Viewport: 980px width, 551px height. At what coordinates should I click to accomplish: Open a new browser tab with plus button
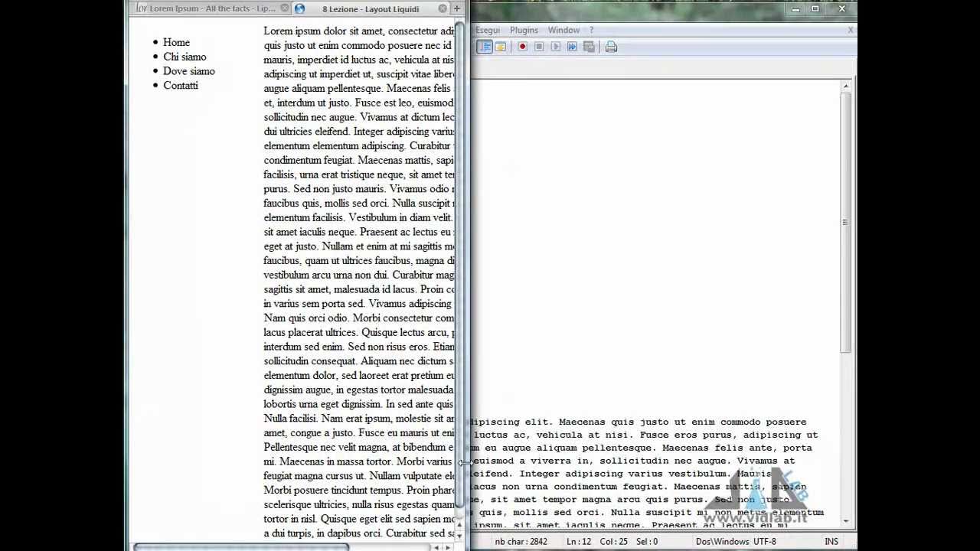(x=457, y=8)
